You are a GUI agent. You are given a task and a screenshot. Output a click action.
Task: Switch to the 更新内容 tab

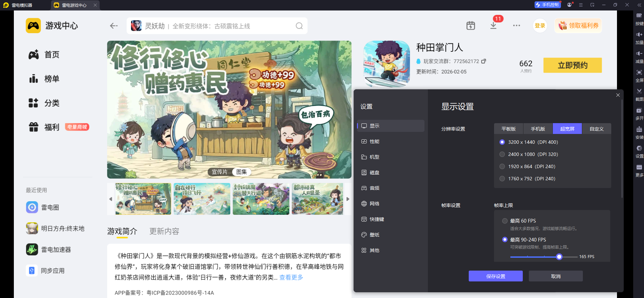(x=164, y=231)
